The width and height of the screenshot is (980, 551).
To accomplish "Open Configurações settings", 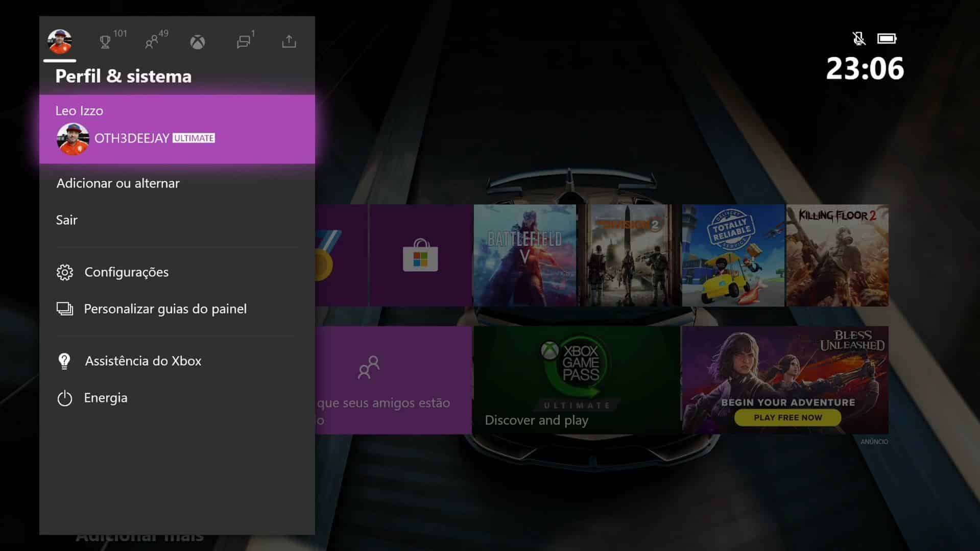I will (x=177, y=272).
